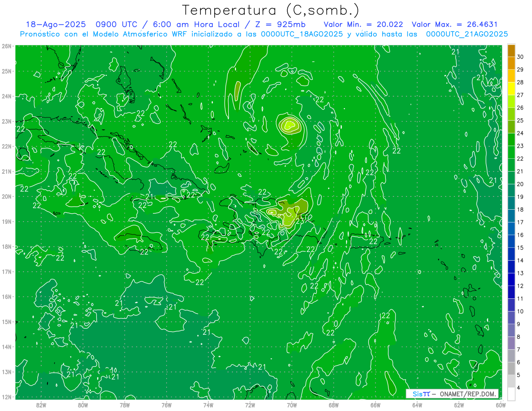Click the "24N" latitude axis label
Image resolution: width=532 pixels, height=411 pixels.
[x=7, y=96]
